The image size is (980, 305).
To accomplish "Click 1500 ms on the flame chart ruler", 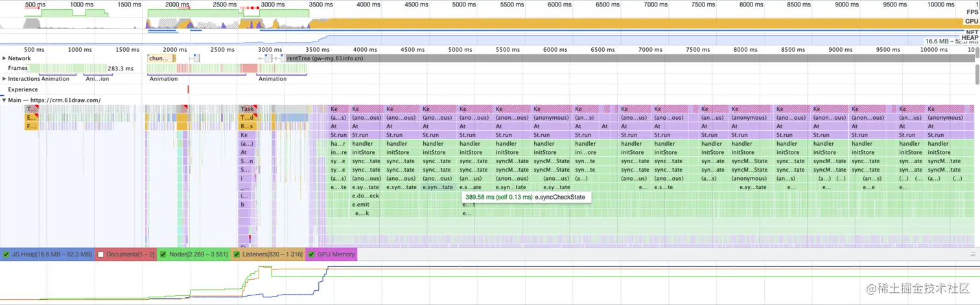I will pos(128,50).
